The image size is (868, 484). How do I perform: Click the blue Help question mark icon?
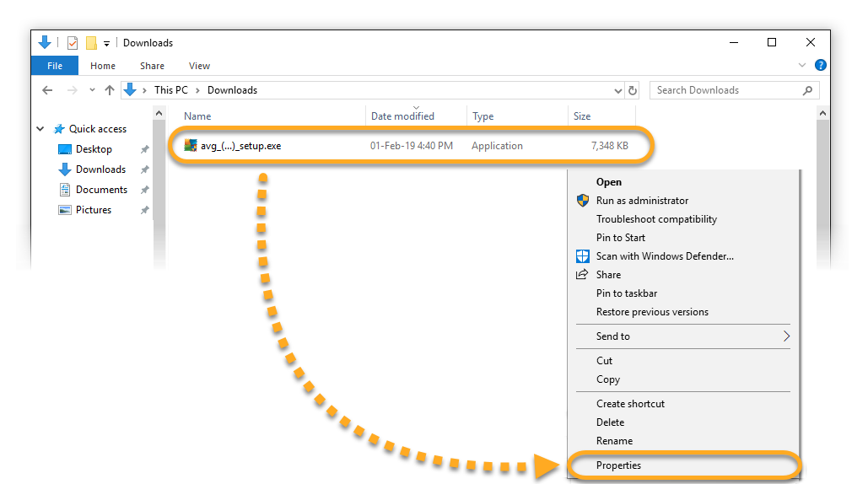[821, 65]
